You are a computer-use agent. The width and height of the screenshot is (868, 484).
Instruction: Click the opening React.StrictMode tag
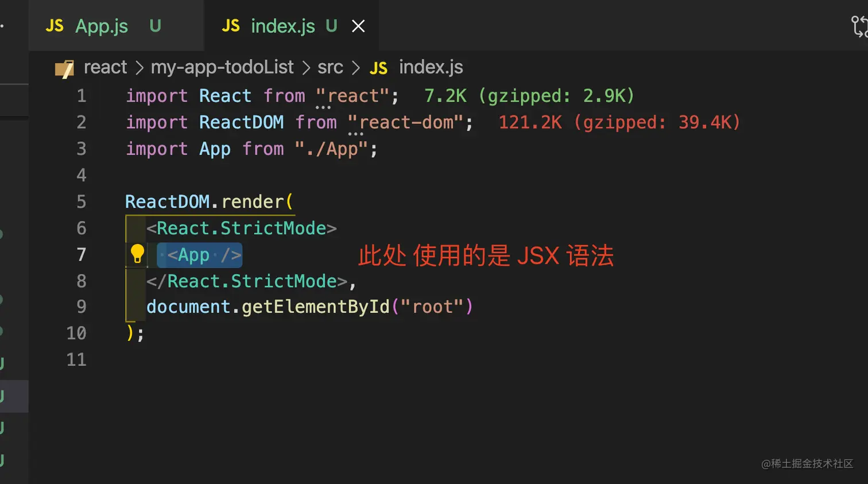242,229
